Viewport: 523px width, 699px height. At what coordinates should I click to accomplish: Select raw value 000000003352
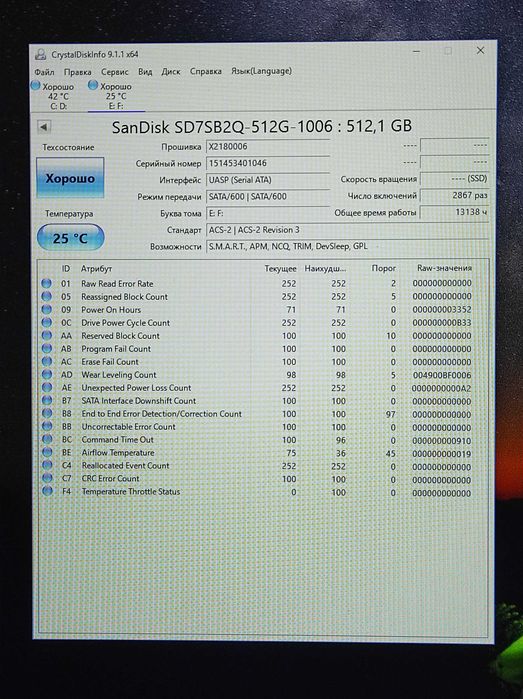point(442,309)
